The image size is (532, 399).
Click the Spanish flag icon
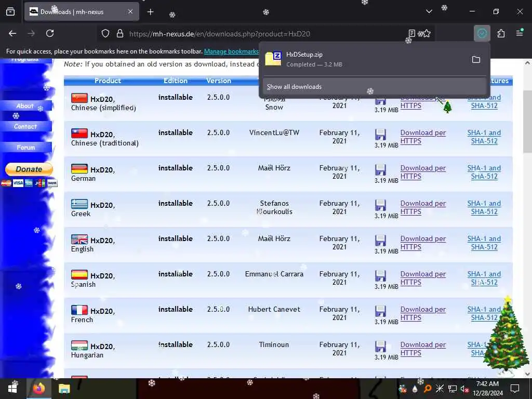[79, 274]
